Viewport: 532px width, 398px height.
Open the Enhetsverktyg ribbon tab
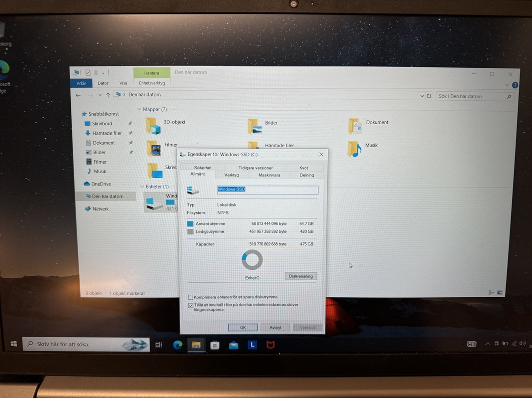[x=152, y=83]
